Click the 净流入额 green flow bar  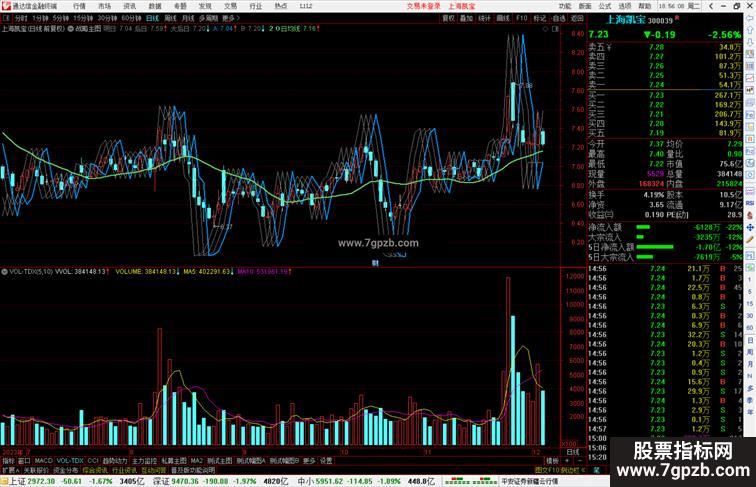(x=644, y=227)
